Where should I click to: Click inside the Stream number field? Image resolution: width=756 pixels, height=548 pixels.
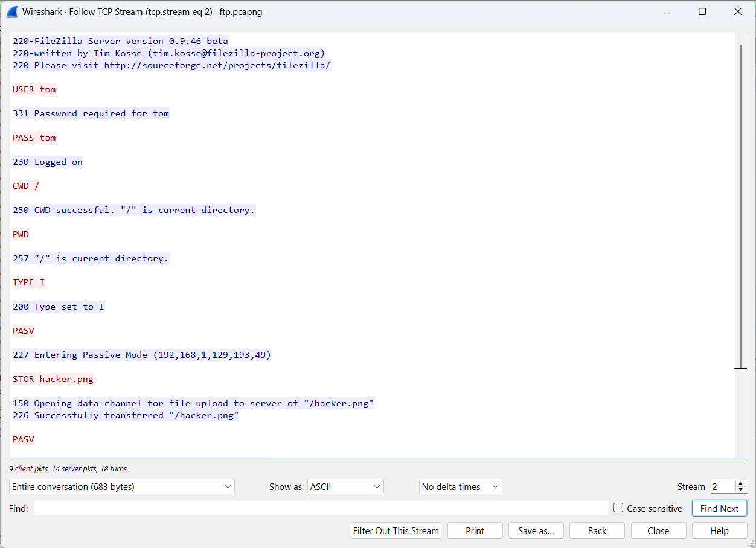pos(722,486)
